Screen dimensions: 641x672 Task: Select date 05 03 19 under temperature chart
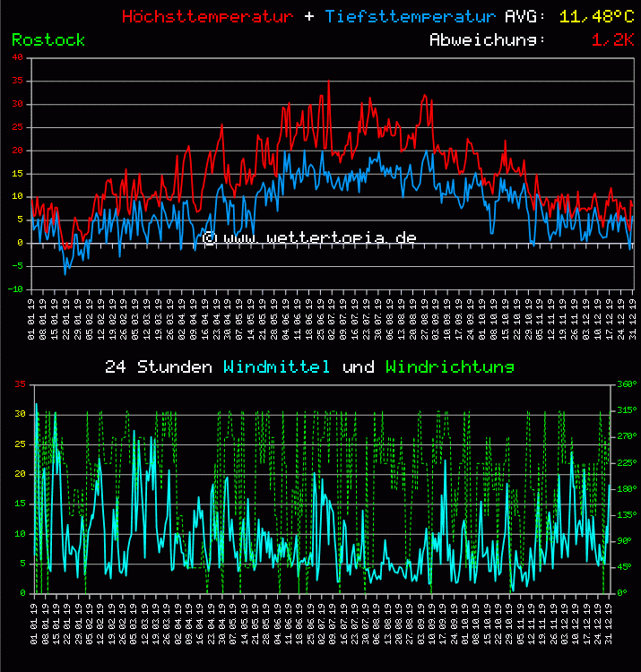135,319
